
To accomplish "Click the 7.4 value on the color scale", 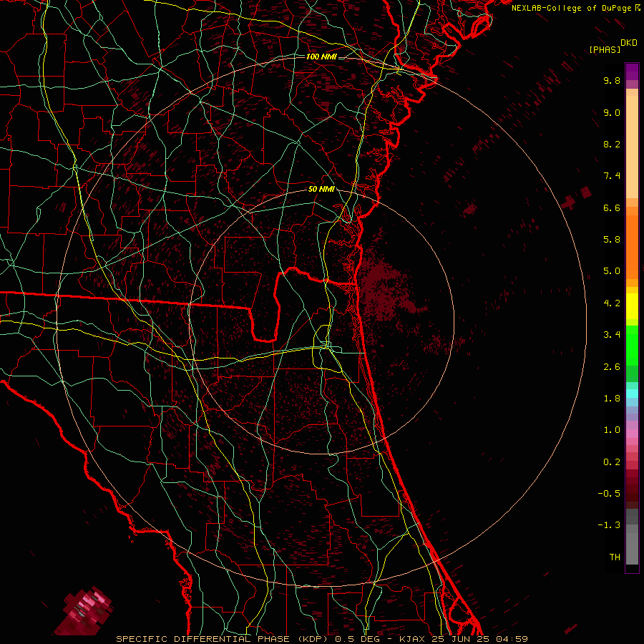I will pos(612,176).
